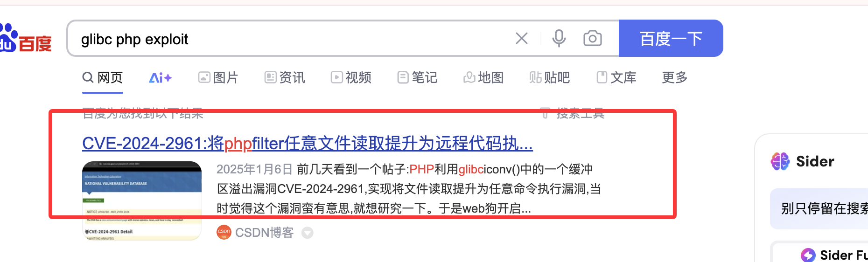Open image search with the camera icon
This screenshot has height=262, width=868.
pos(593,38)
